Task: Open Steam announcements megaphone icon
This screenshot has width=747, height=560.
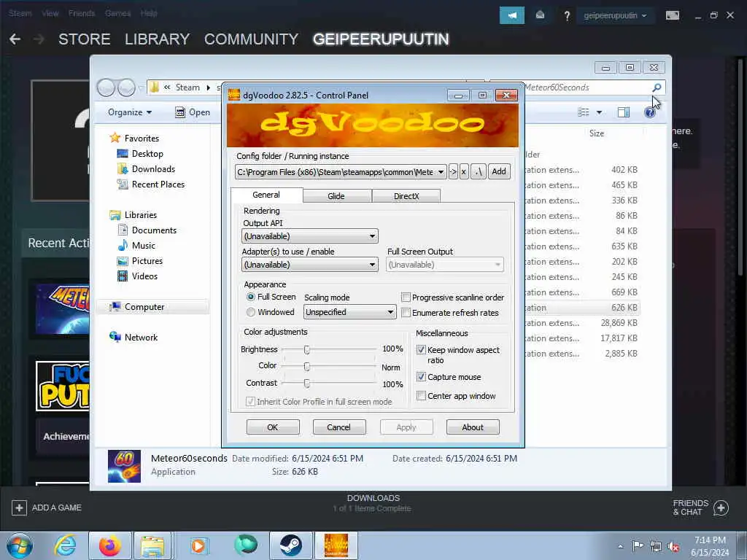Action: [511, 15]
